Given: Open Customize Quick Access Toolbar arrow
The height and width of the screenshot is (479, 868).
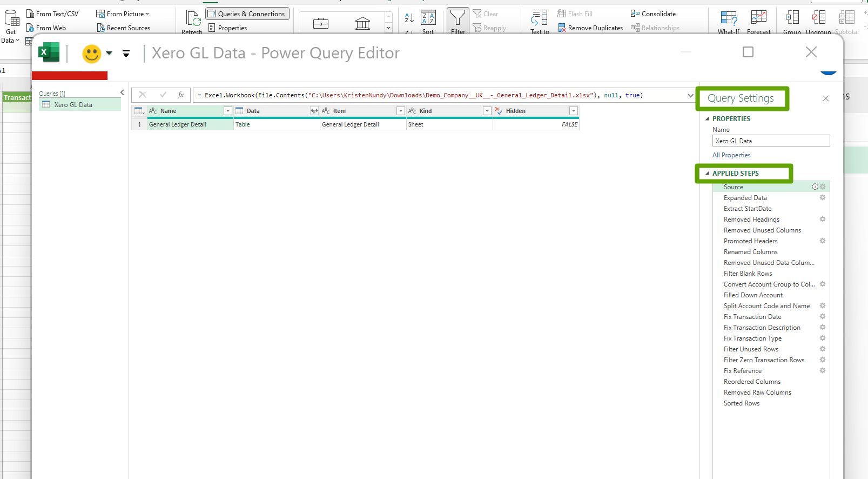Looking at the screenshot, I should point(126,54).
